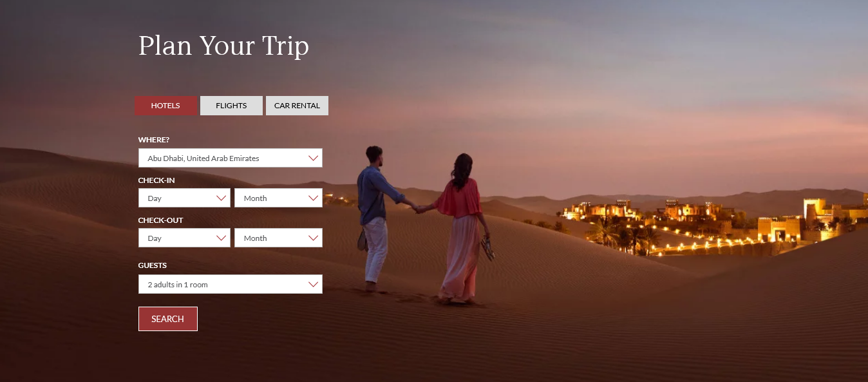Open the HOTELS tab
The image size is (868, 382).
pyautogui.click(x=165, y=106)
